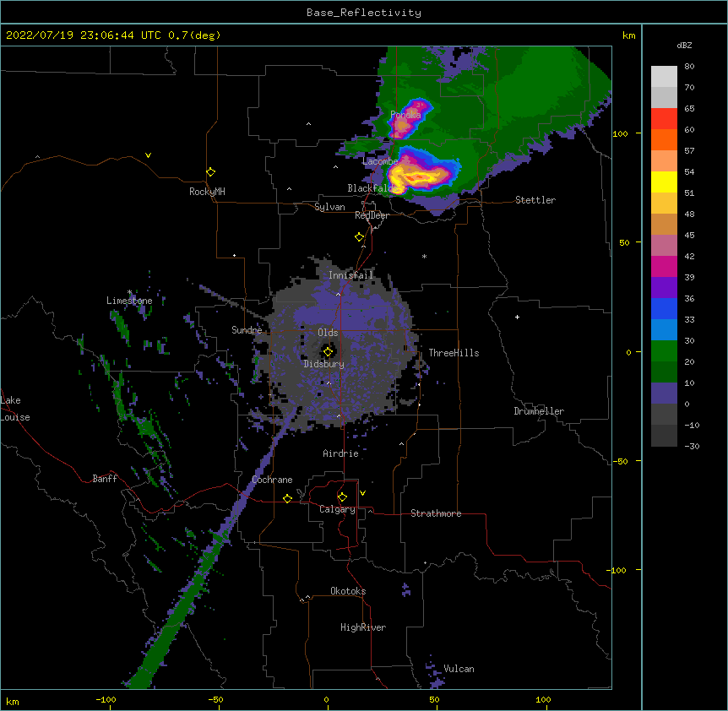Click the Airdrie city label
Image resolution: width=728 pixels, height=711 pixels.
[x=341, y=453]
